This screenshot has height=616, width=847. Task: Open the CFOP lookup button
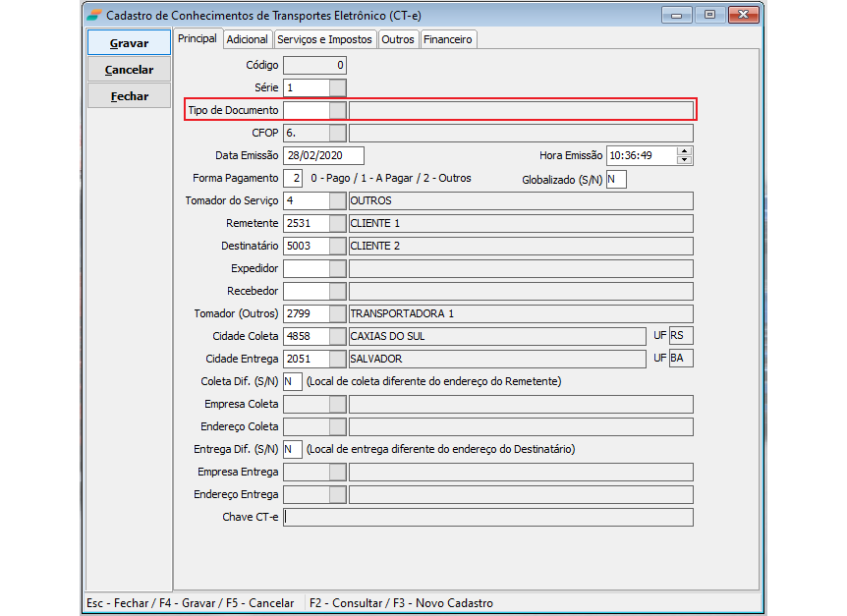point(337,133)
